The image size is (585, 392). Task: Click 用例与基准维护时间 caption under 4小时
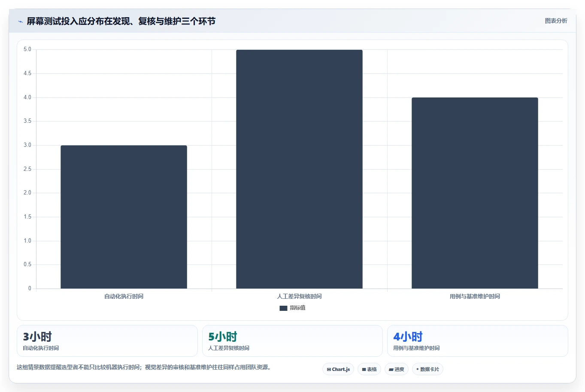[x=416, y=348]
